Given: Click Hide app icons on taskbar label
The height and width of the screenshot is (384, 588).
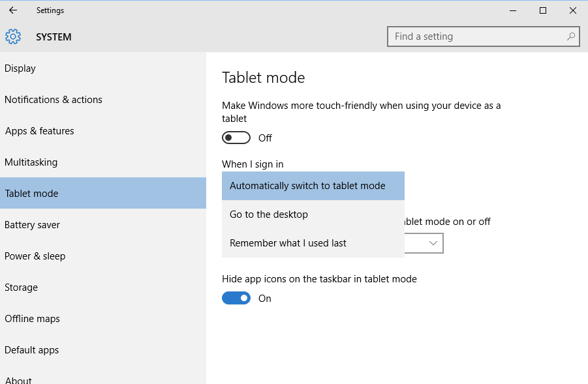Looking at the screenshot, I should point(320,279).
